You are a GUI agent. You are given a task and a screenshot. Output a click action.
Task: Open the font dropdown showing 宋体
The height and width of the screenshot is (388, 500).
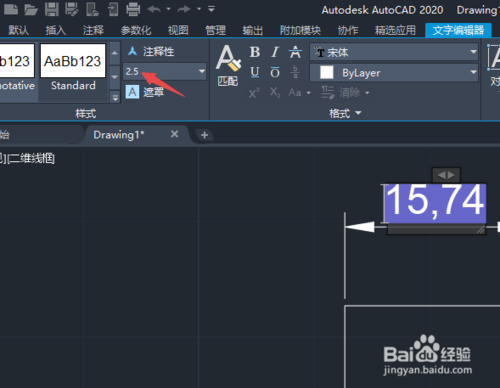coord(394,52)
